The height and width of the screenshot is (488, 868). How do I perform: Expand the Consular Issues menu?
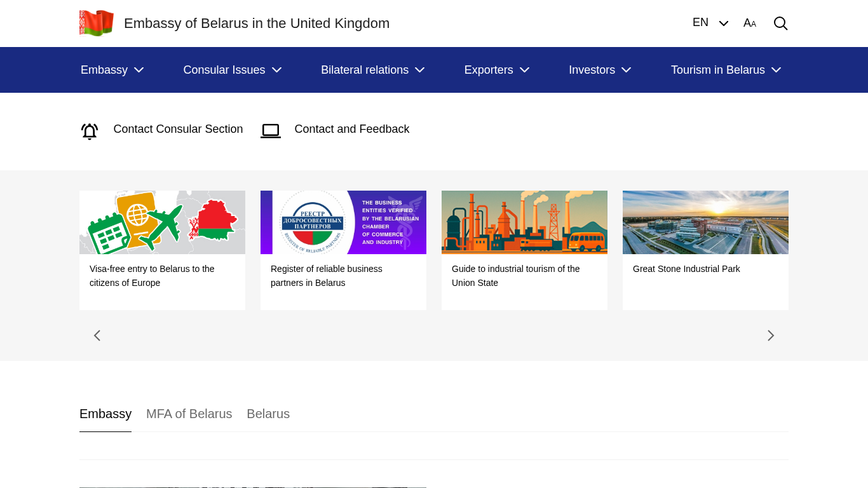tap(232, 70)
